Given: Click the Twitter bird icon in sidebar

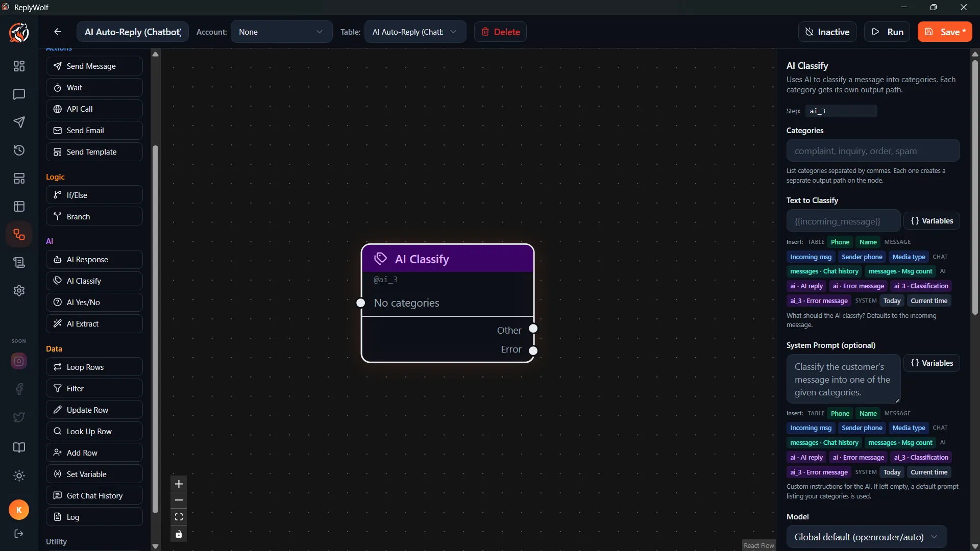Looking at the screenshot, I should (x=19, y=417).
